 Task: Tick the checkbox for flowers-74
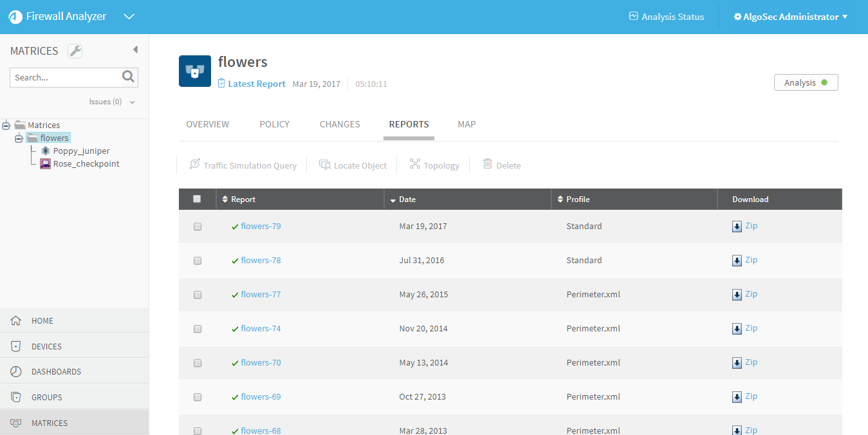click(198, 329)
